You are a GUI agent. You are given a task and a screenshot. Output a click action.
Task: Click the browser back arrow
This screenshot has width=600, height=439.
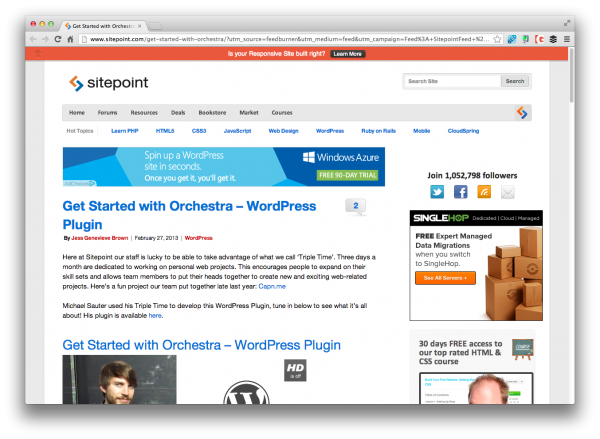33,39
